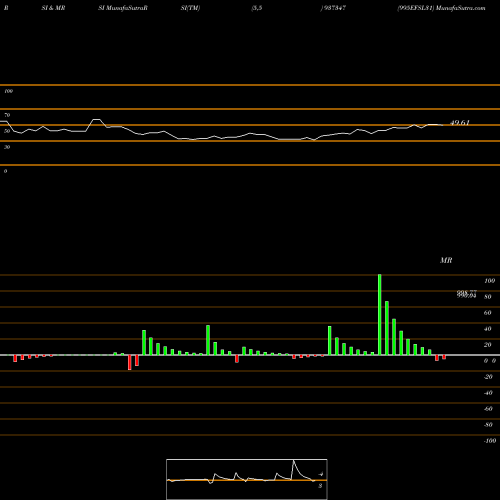This screenshot has height=500, width=500.
Task: Open the small overview chart thumbnail
Action: (x=247, y=479)
